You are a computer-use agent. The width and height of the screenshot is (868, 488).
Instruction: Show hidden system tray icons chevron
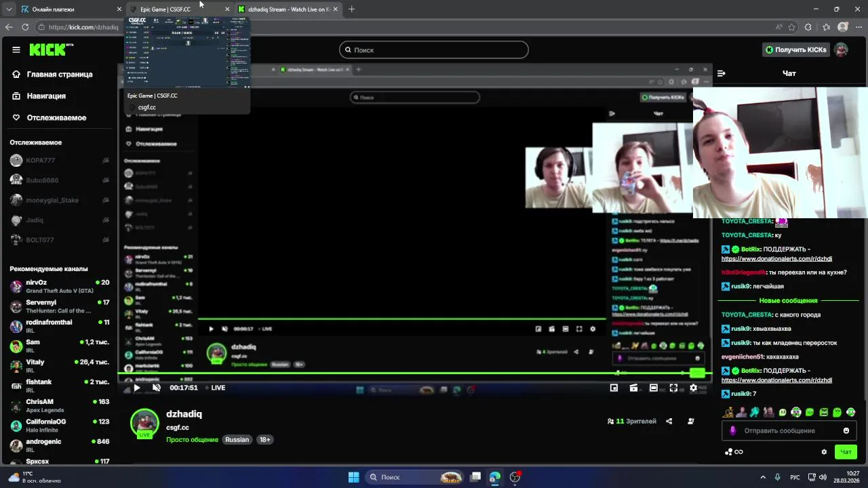coord(763,477)
